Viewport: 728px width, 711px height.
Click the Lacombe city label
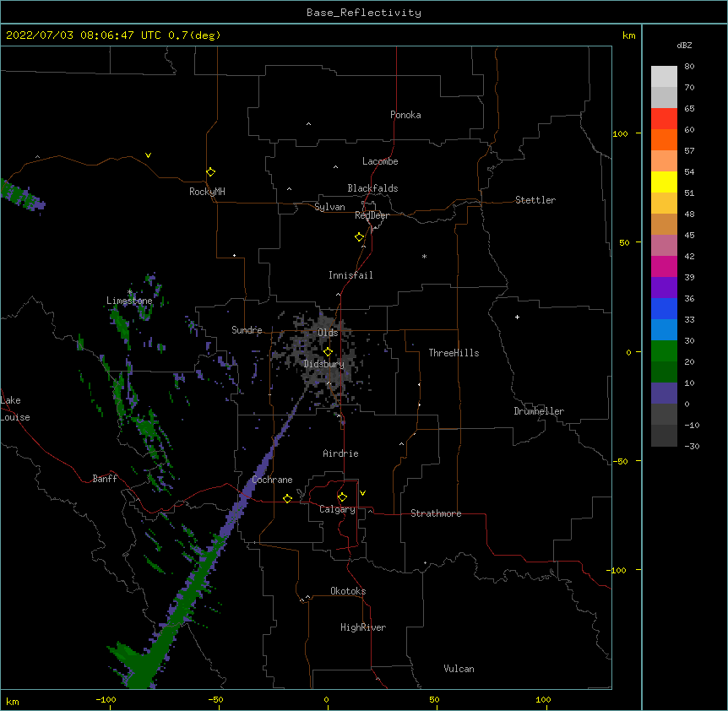point(380,161)
